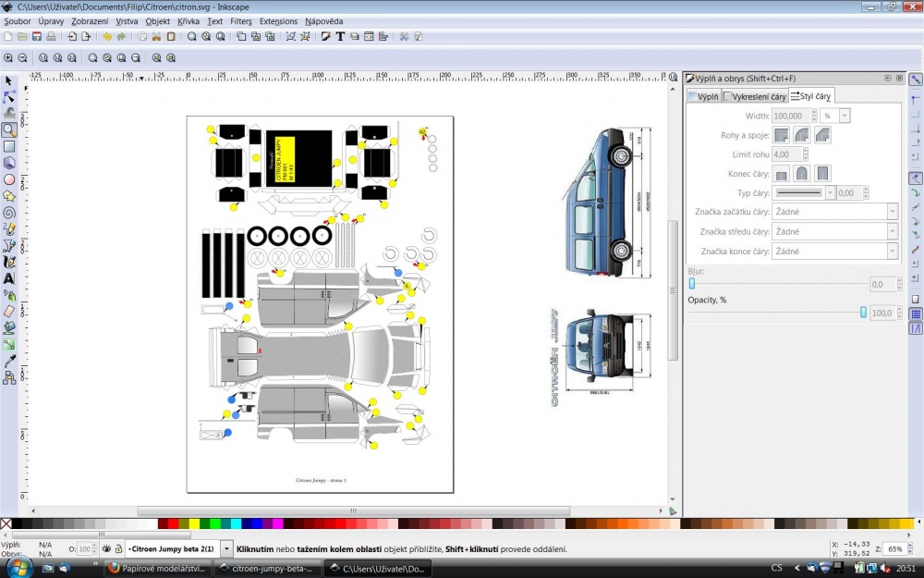Pick the yellow palette color swatch
Screen dimensions: 924x578
[x=194, y=523]
